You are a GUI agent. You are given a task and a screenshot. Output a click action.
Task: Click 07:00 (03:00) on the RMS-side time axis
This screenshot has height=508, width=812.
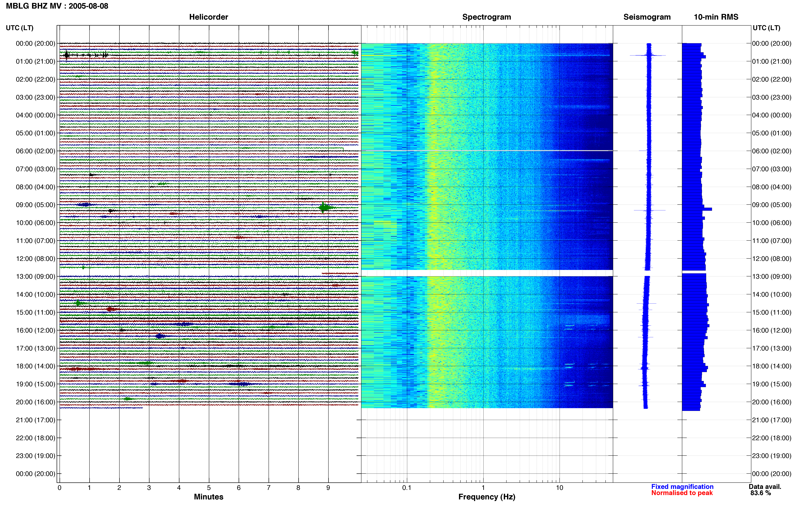pos(772,169)
